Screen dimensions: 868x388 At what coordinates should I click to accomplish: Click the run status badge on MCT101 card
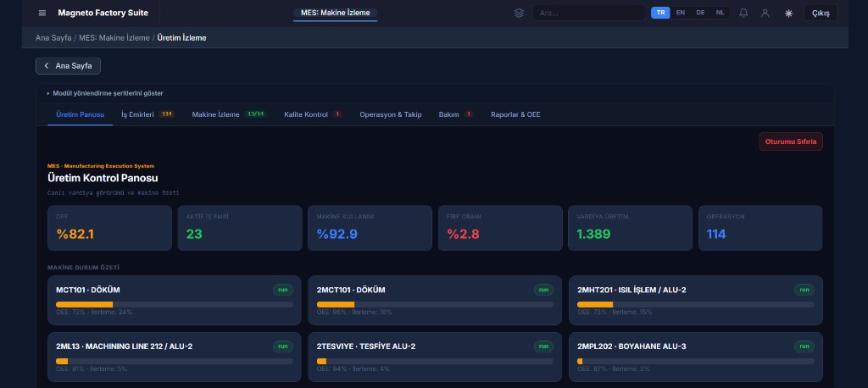coord(282,290)
